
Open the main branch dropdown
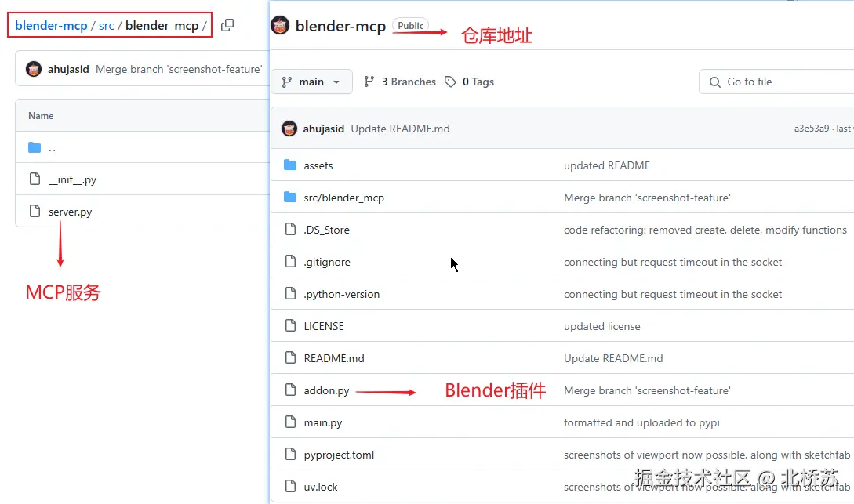coord(311,82)
